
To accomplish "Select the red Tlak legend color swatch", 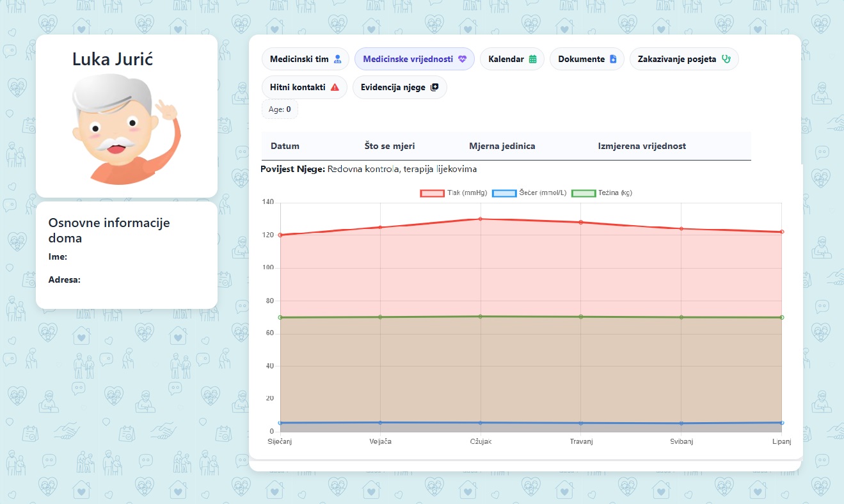I will pyautogui.click(x=431, y=193).
